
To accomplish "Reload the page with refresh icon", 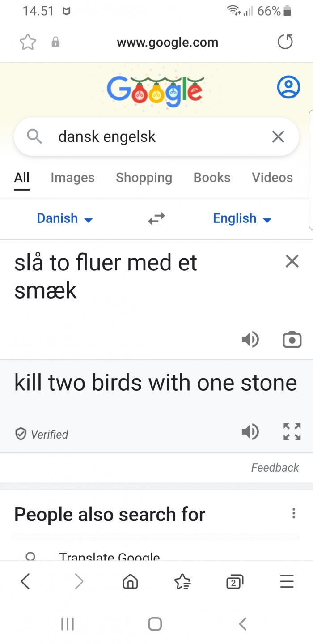I will [x=285, y=43].
